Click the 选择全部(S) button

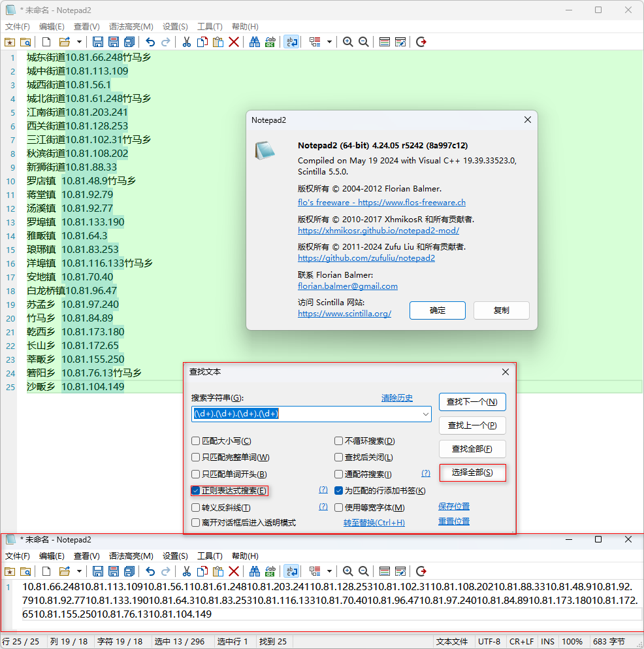[x=472, y=473]
